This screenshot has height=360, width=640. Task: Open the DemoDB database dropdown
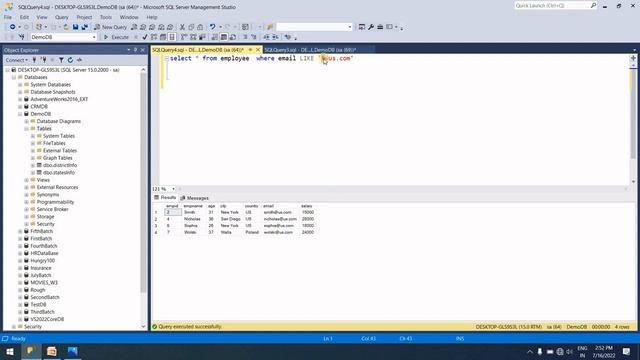[x=94, y=37]
